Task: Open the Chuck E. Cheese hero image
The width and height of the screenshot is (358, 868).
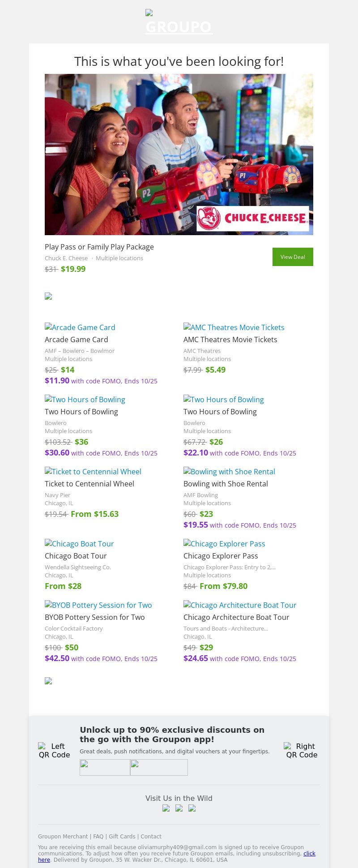Action: (179, 154)
